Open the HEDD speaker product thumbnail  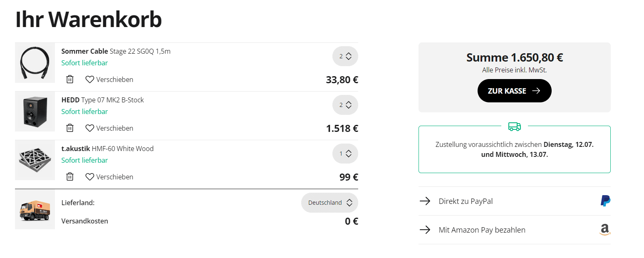click(x=35, y=112)
